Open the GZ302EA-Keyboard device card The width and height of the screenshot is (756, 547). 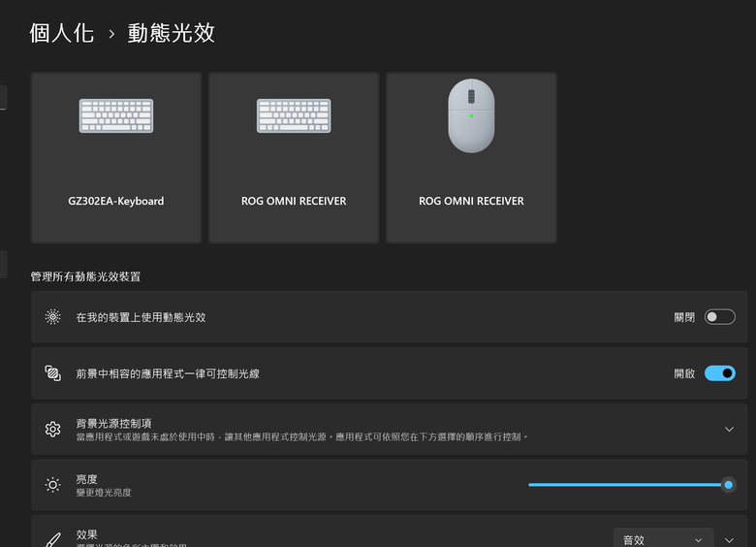116,158
